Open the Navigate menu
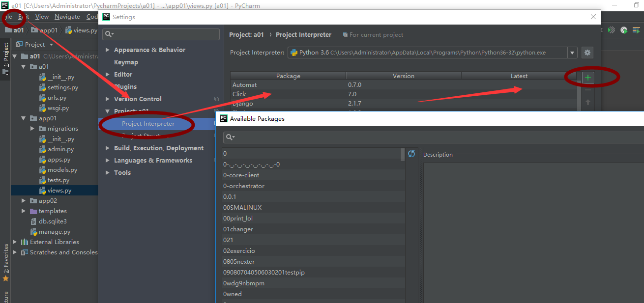The height and width of the screenshot is (303, 644). (x=67, y=17)
